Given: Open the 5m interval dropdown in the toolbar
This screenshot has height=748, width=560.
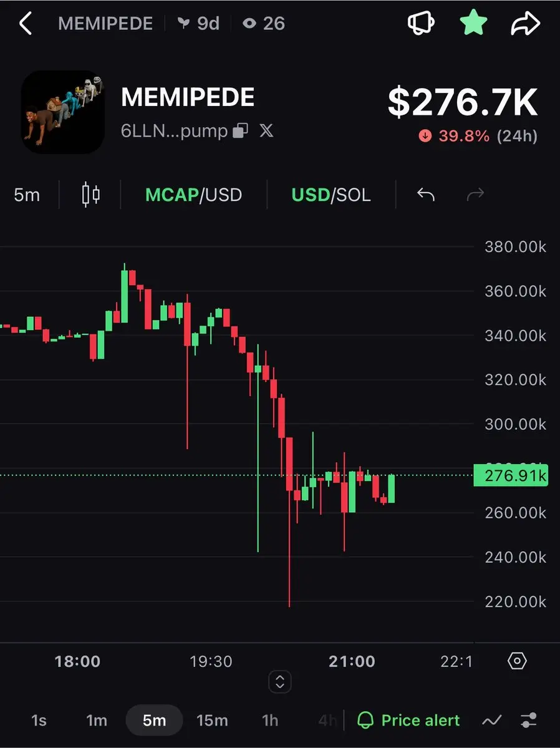Looking at the screenshot, I should [27, 195].
